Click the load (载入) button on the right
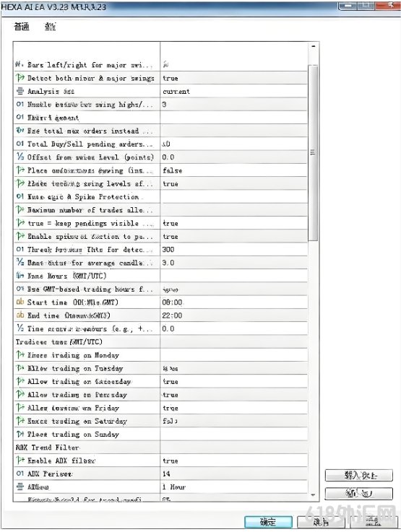This screenshot has width=401, height=532. pos(359,476)
